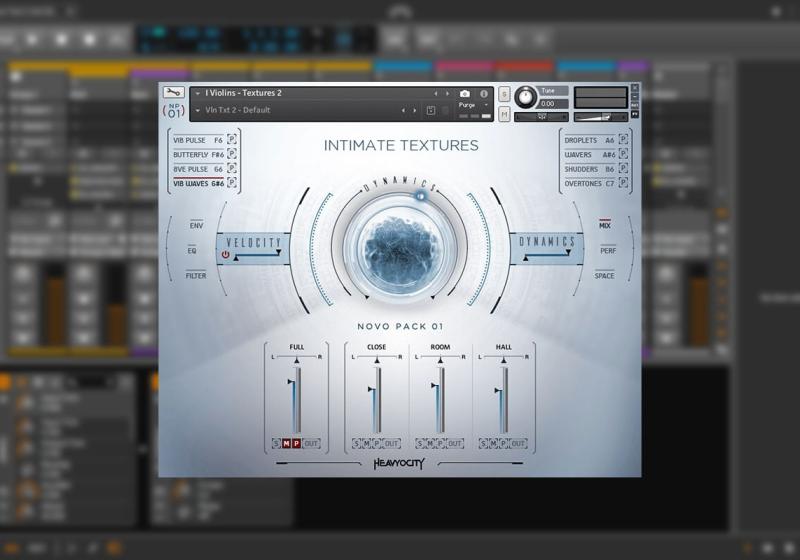Solo the FULL mic channel
This screenshot has width=800, height=560.
pos(276,443)
